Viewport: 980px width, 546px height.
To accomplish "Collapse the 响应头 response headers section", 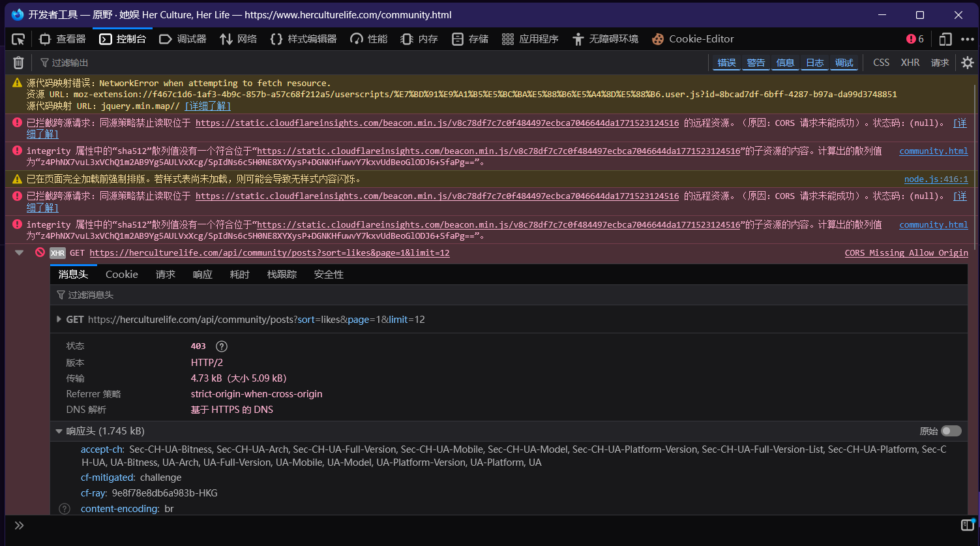I will [59, 431].
